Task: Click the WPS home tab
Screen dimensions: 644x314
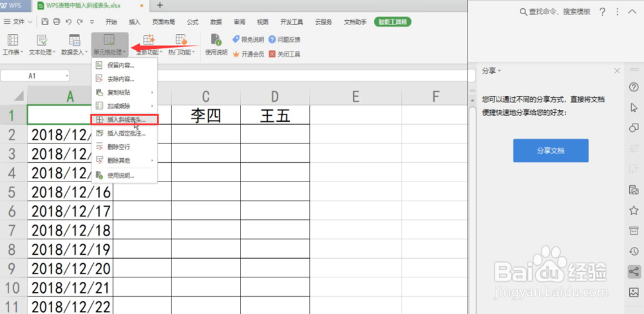Action: (x=15, y=6)
